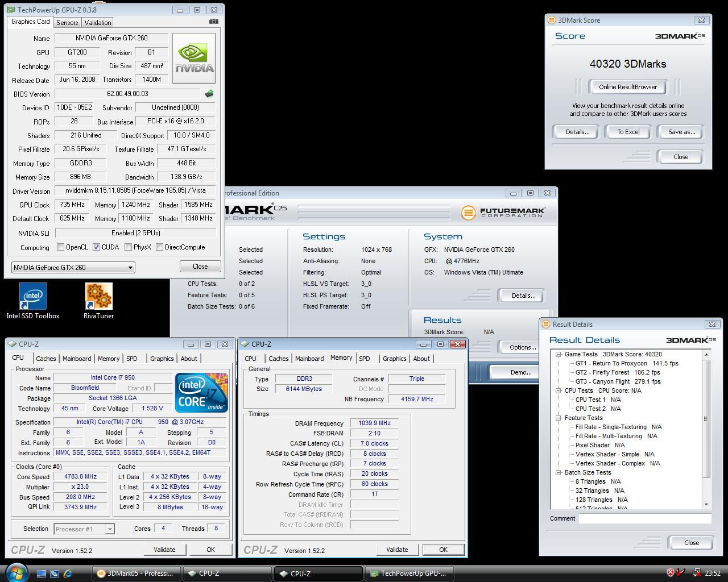728x582 pixels.
Task: Click the To Excel button
Action: click(x=628, y=132)
